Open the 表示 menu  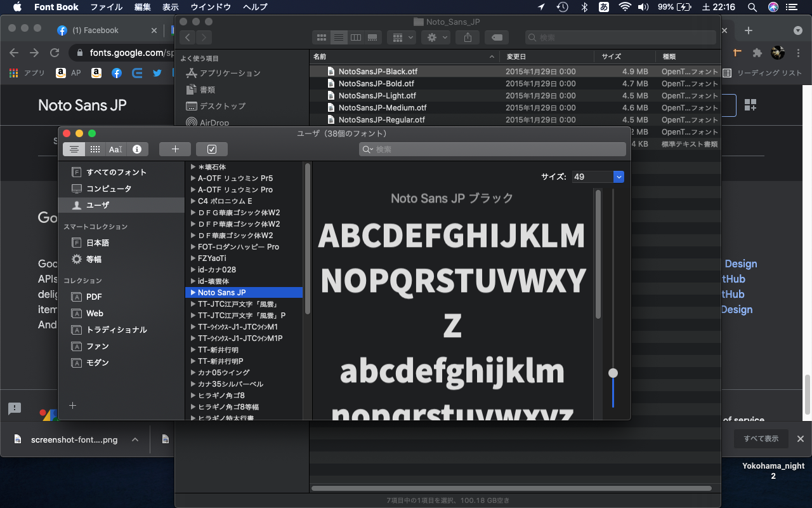171,7
